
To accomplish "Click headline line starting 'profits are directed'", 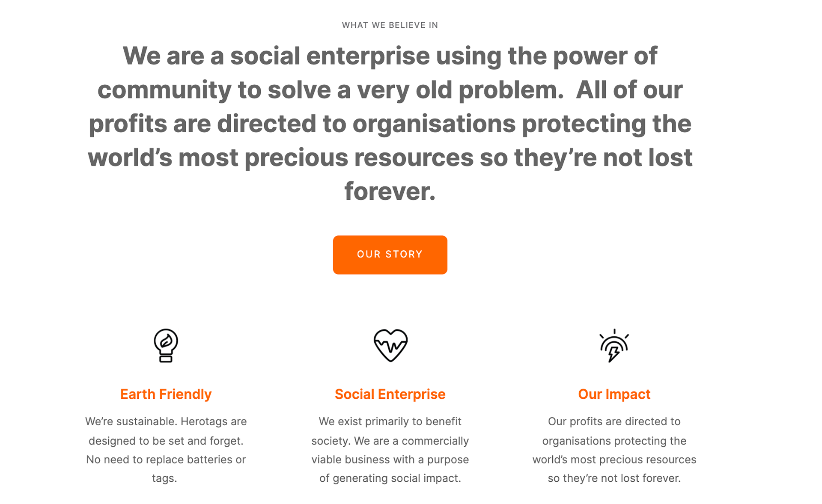I will click(x=390, y=124).
